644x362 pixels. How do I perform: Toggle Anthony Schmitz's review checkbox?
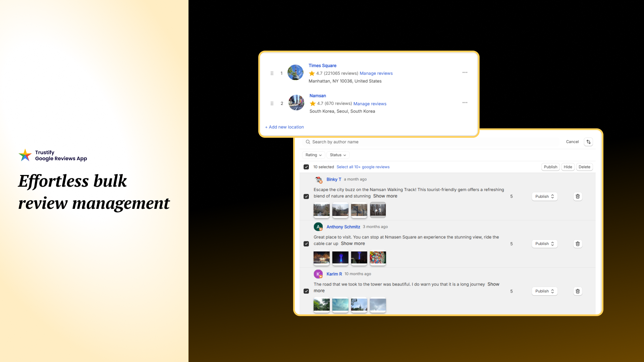point(306,244)
